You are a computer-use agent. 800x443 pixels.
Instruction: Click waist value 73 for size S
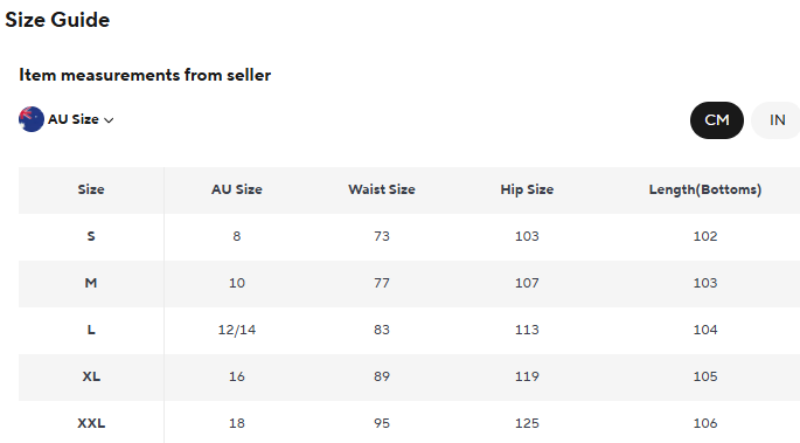tap(381, 237)
